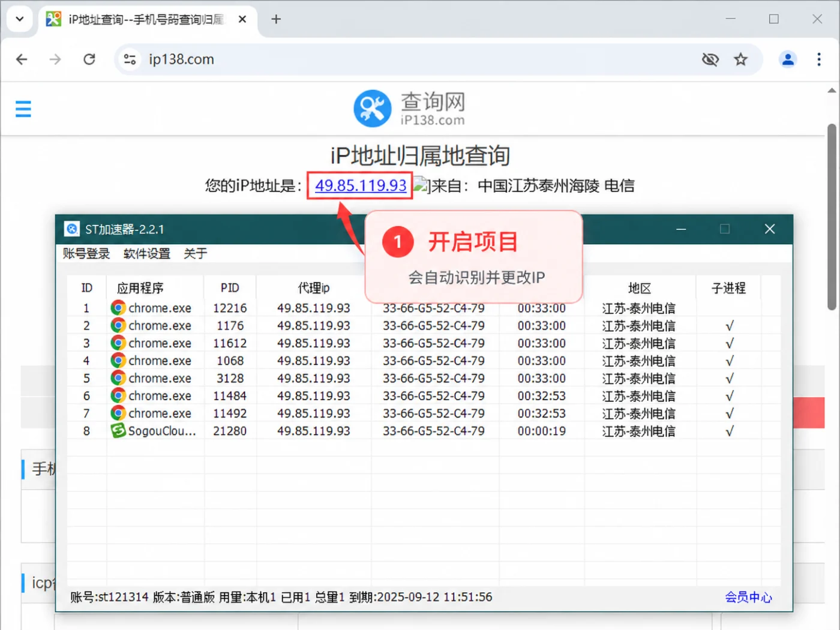Click the 查询网 iP138.com logo

tap(410, 109)
